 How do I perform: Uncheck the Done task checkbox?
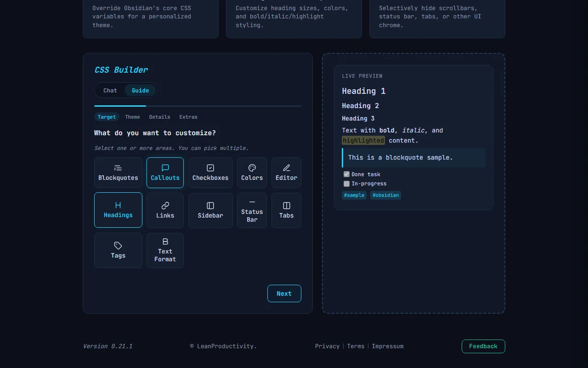pos(346,174)
